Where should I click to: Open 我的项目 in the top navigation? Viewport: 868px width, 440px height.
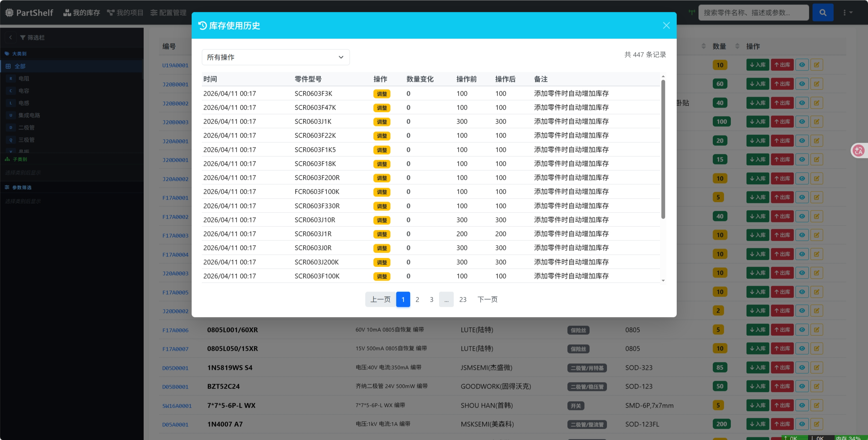[x=125, y=13]
